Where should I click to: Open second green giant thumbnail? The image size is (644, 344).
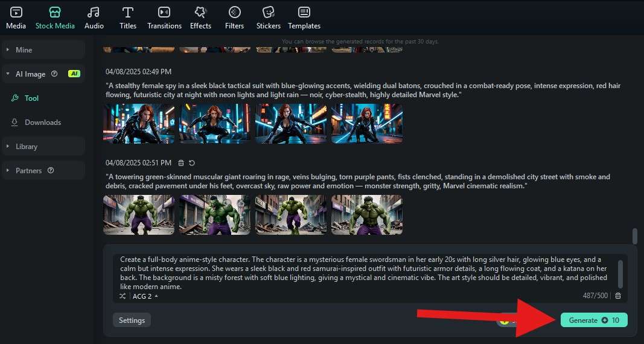[215, 215]
